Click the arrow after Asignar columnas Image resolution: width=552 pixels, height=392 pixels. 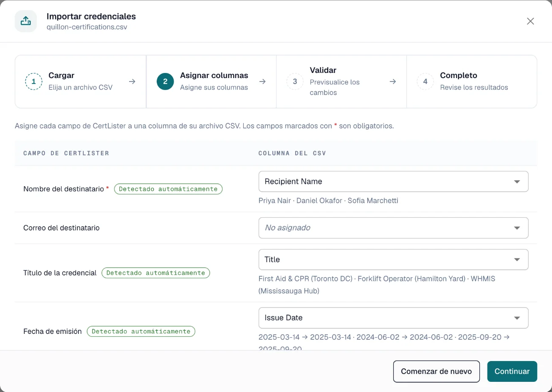tap(262, 81)
